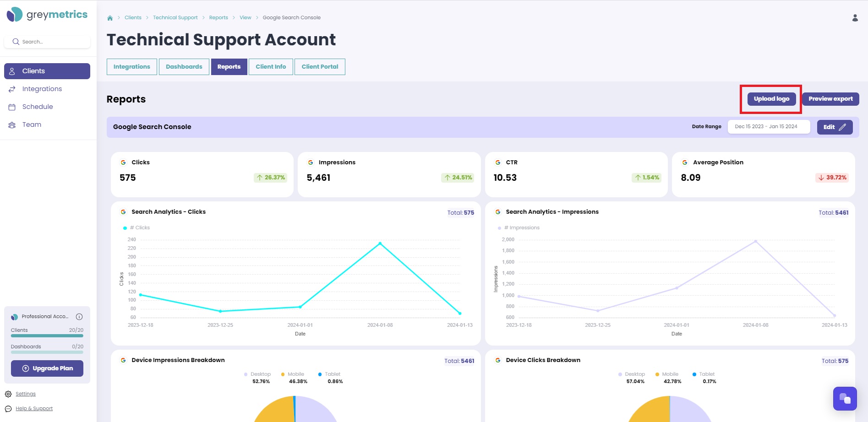This screenshot has height=422, width=868.
Task: Click the greymetrics logo
Action: point(47,15)
